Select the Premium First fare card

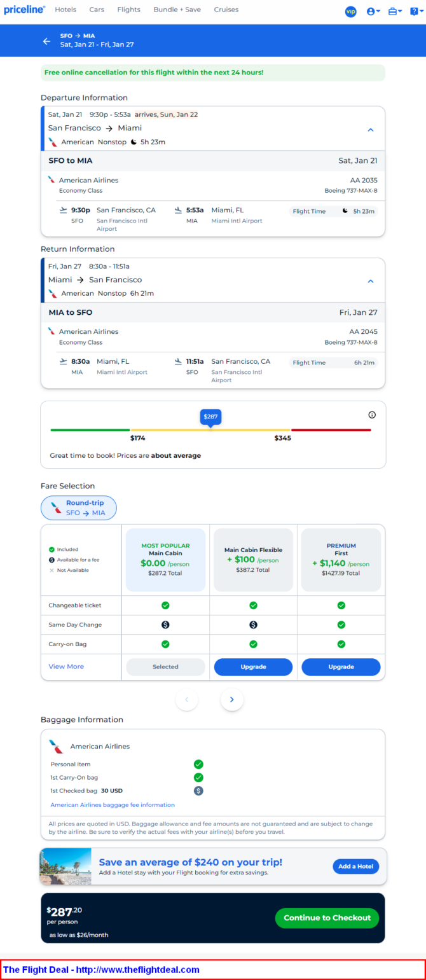[x=341, y=560]
